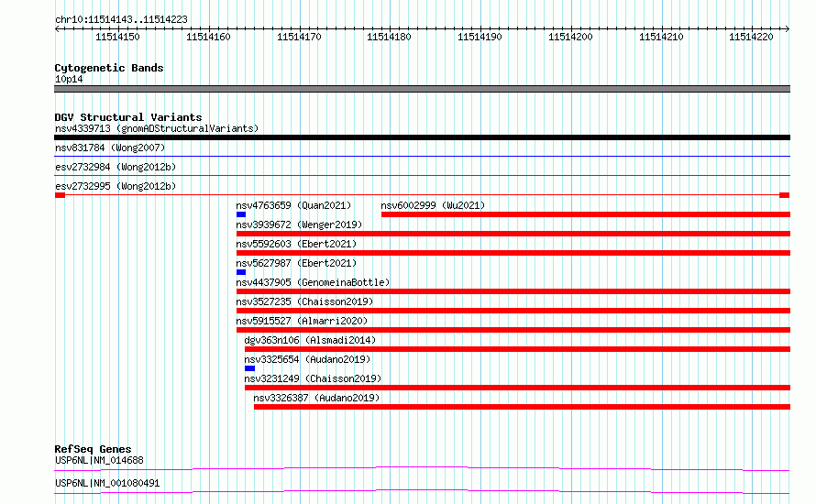Click the red nsv3527235 variant bar

[513, 311]
